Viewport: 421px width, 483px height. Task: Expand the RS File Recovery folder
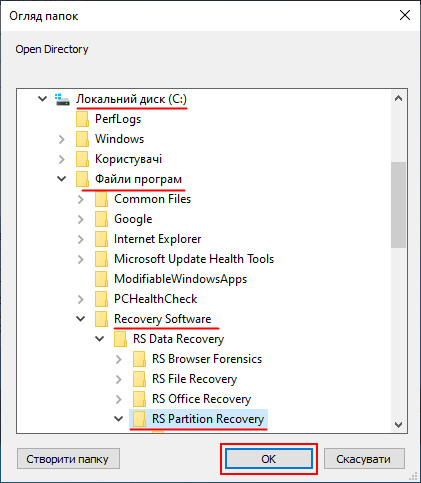point(119,379)
